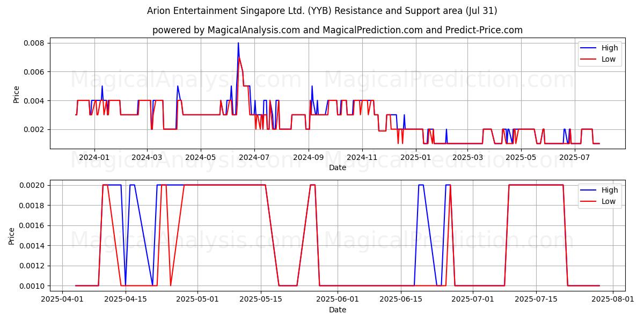Screen dimensions: 644x322
Task: Click 'High' in the bottom chart legend
Action: [610, 190]
